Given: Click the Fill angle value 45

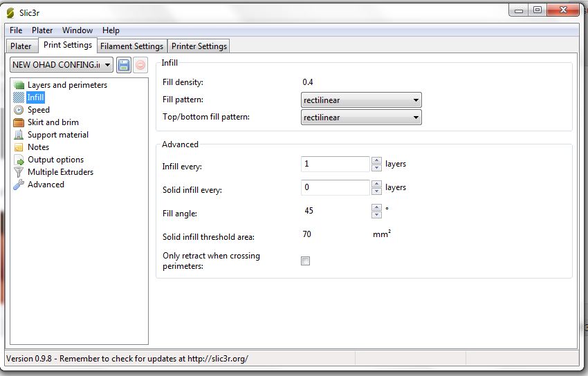Looking at the screenshot, I should click(x=309, y=211).
